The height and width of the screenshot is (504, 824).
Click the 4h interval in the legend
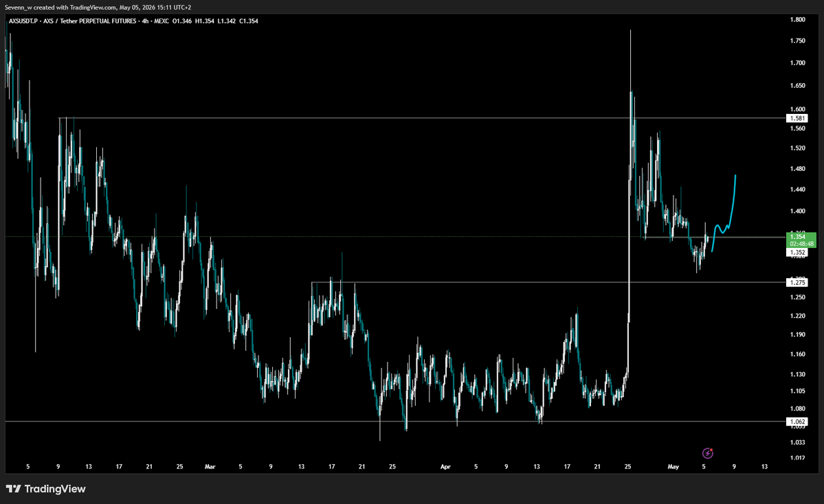(x=145, y=21)
